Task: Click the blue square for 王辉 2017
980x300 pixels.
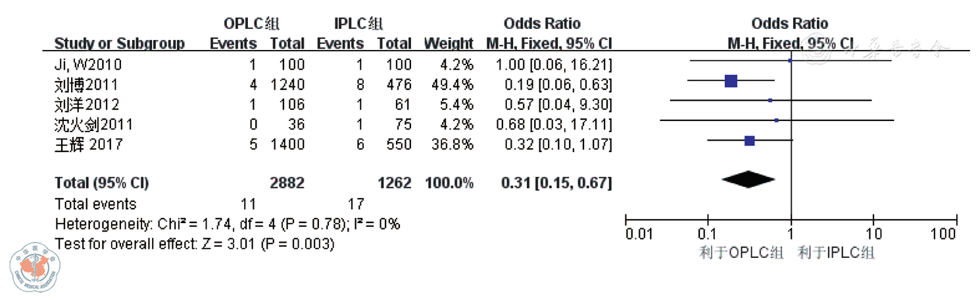Action: (749, 140)
